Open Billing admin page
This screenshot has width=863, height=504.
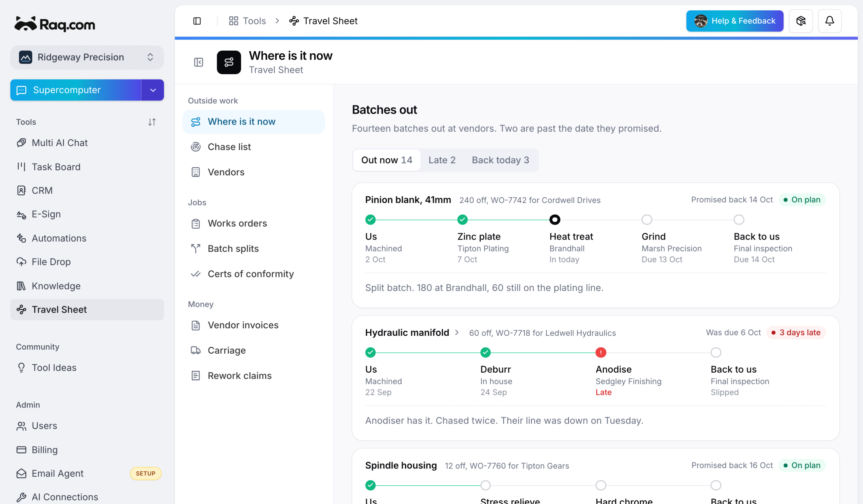coord(87,449)
